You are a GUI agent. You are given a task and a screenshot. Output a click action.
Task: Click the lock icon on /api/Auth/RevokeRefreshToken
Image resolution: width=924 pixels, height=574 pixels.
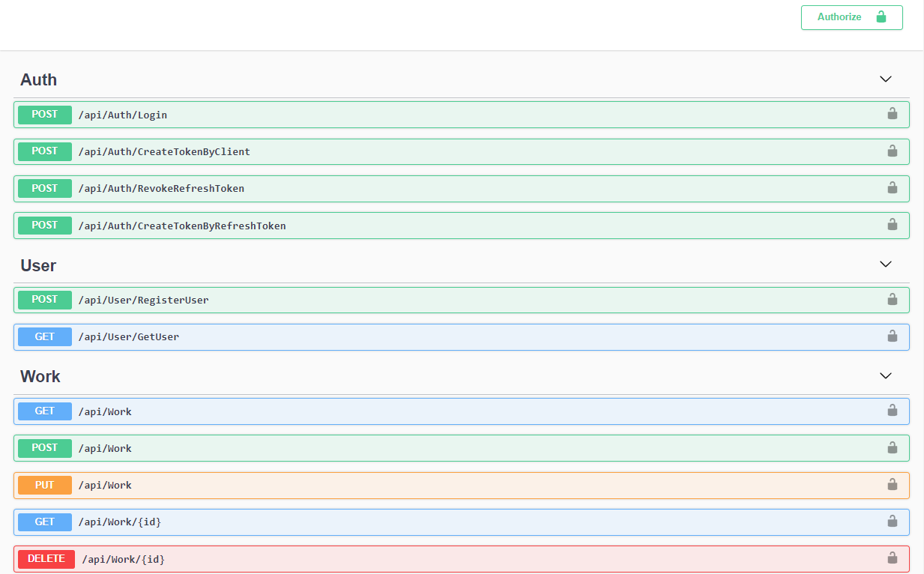click(x=892, y=188)
